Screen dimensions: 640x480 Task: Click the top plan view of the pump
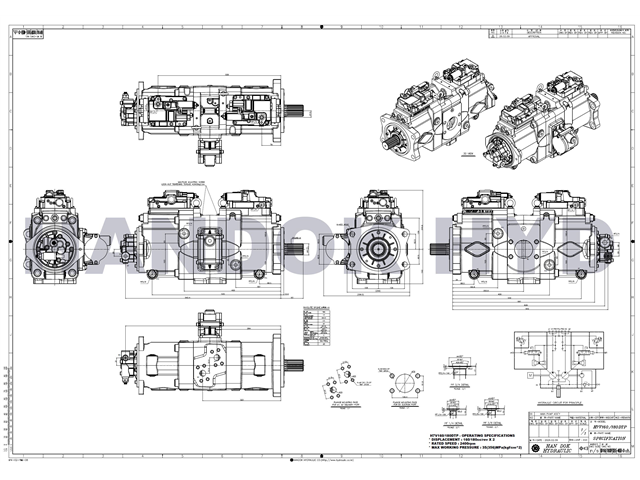click(x=215, y=115)
